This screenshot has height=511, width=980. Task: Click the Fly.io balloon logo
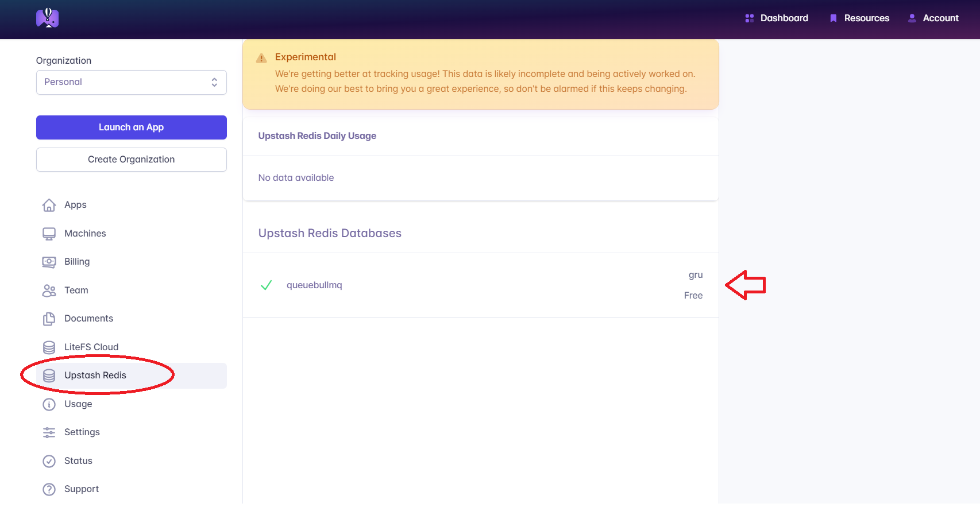coord(47,18)
